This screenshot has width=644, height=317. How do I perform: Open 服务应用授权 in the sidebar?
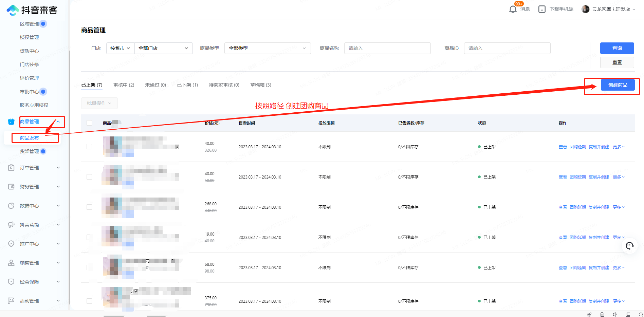[x=34, y=105]
